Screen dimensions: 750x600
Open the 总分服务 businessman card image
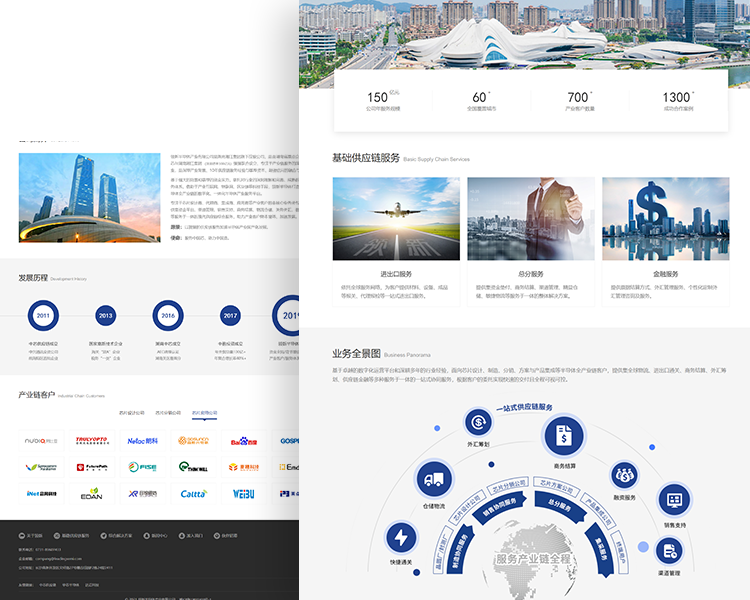[x=531, y=219]
